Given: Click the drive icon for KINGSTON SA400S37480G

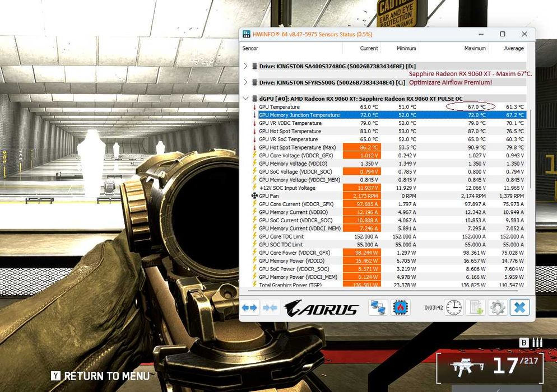Looking at the screenshot, I should [254, 66].
